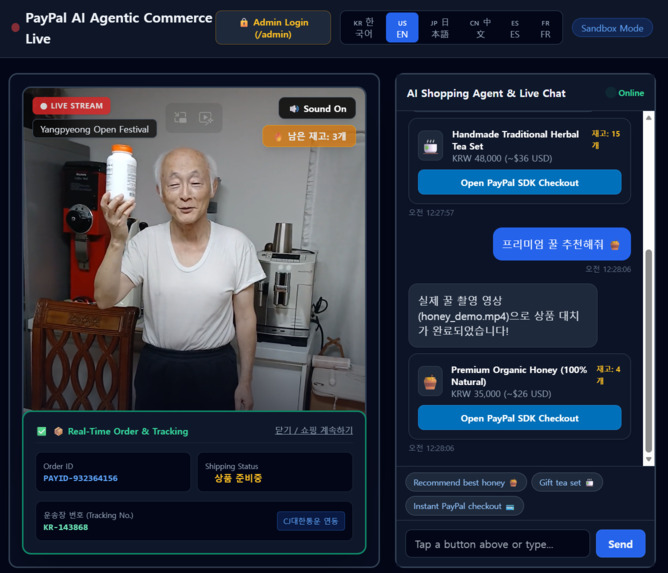This screenshot has width=668, height=573.
Task: Click the 오전 12:28:06 timestamp under user message
Action: coord(608,269)
